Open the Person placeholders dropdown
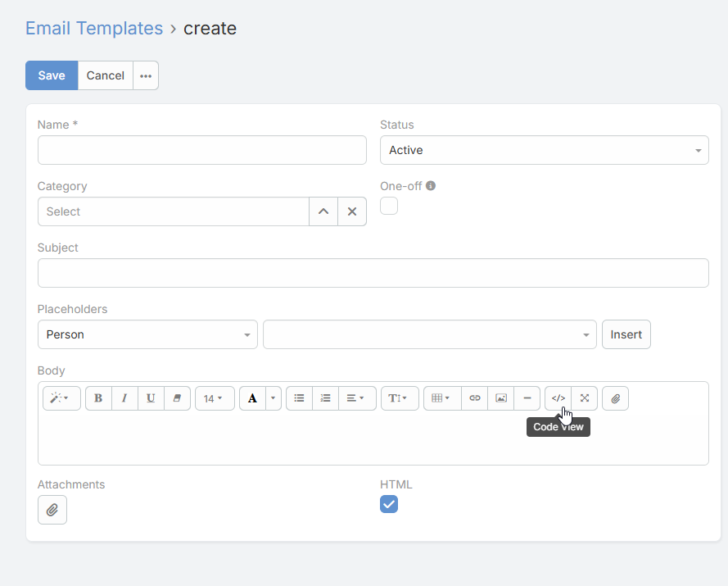This screenshot has width=728, height=586. coord(147,334)
